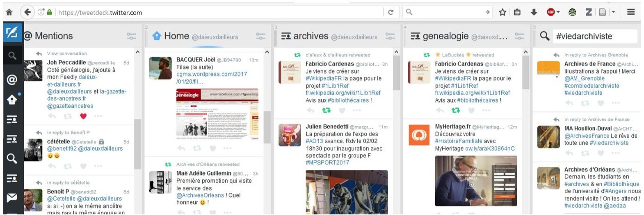
Task: Open the Adblock Plus extension icon
Action: [550, 12]
